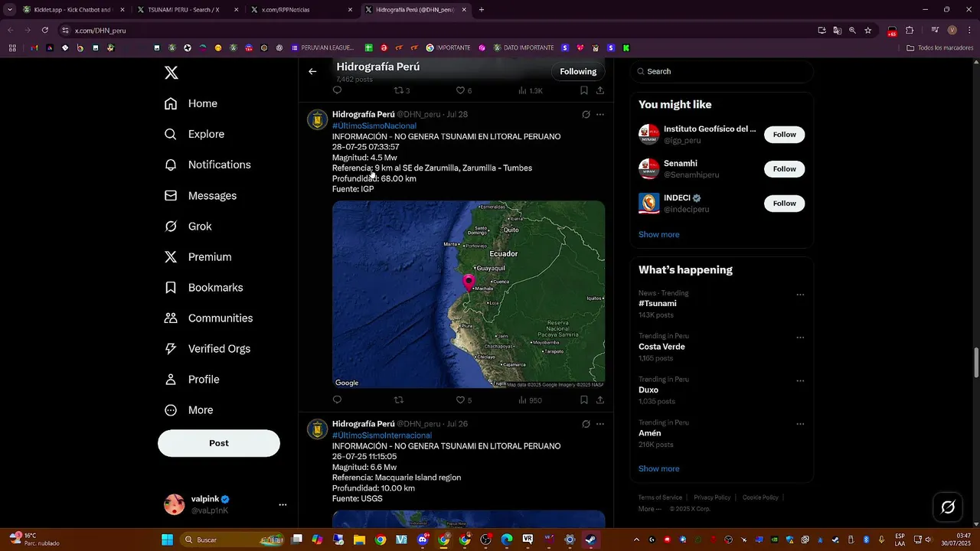Screen dimensions: 980x551
Task: Switch to TSUNAMI PERU search tab
Action: tap(184, 10)
